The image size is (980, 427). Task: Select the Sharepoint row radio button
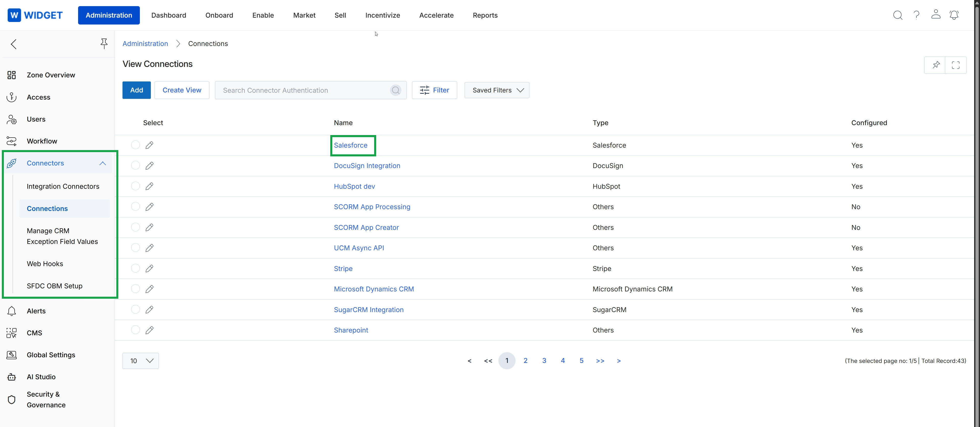coord(136,330)
